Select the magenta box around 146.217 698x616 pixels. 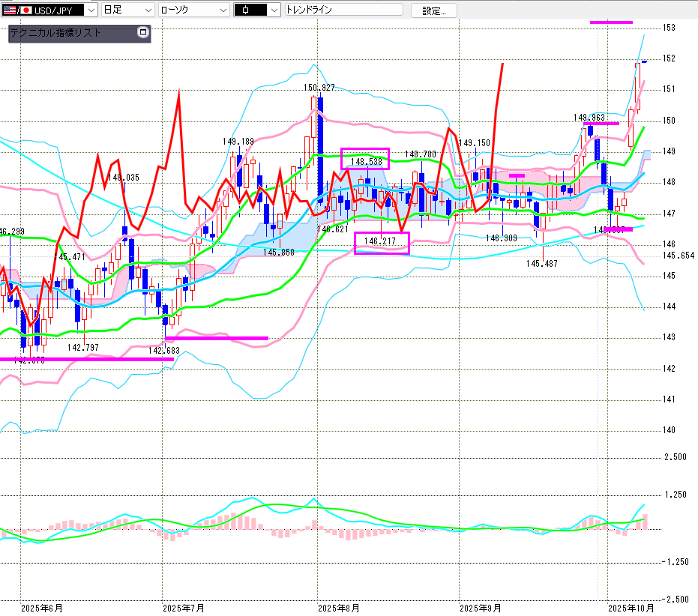coord(382,243)
